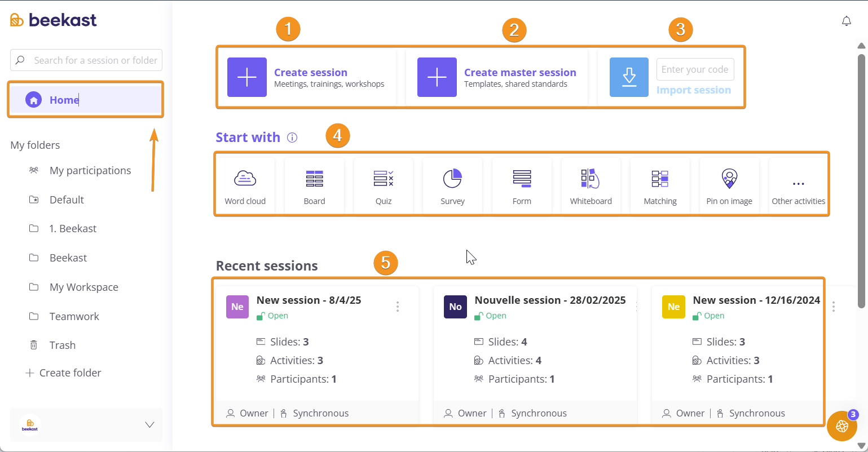Viewport: 868px width, 452px height.
Task: Click the Ne avatar of 8/4/25 session
Action: [x=237, y=307]
